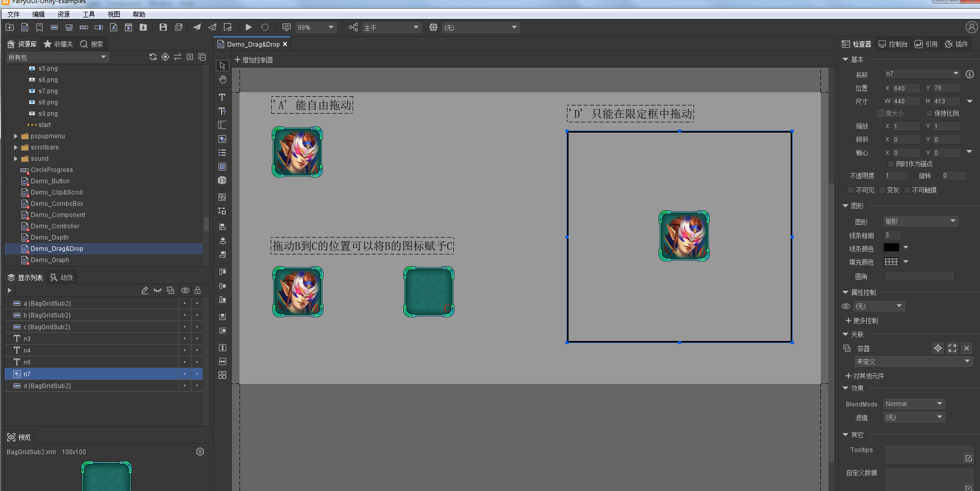The image size is (980, 491).
Task: Toggle the 变灰 checkbox
Action: coord(883,190)
